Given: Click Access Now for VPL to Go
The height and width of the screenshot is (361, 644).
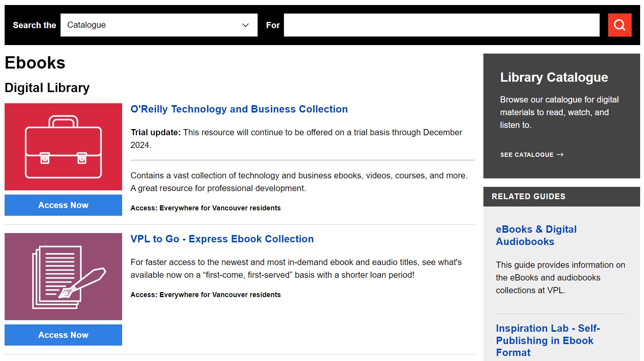Looking at the screenshot, I should pos(63,335).
